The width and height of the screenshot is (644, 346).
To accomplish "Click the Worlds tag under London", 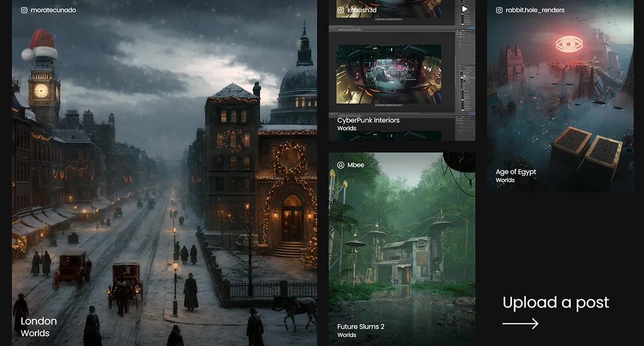I will [x=35, y=333].
